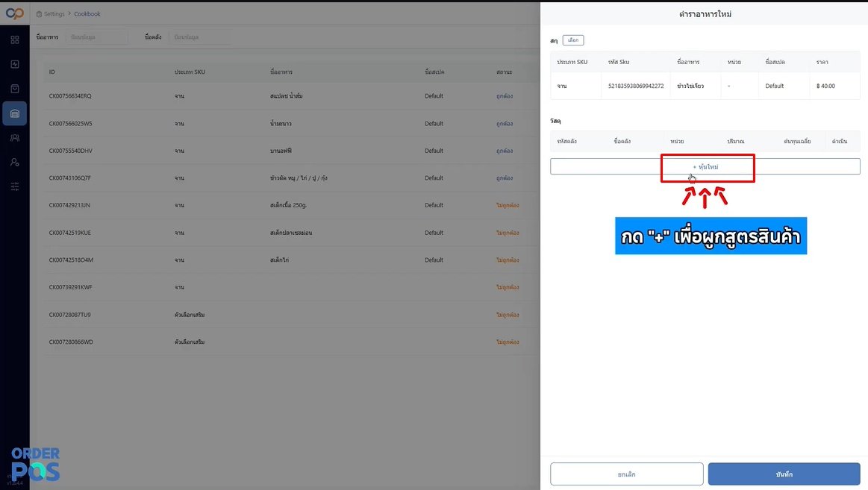Click the รหัสคลัง column header in the วัตถุ table
The height and width of the screenshot is (490, 868).
click(567, 141)
